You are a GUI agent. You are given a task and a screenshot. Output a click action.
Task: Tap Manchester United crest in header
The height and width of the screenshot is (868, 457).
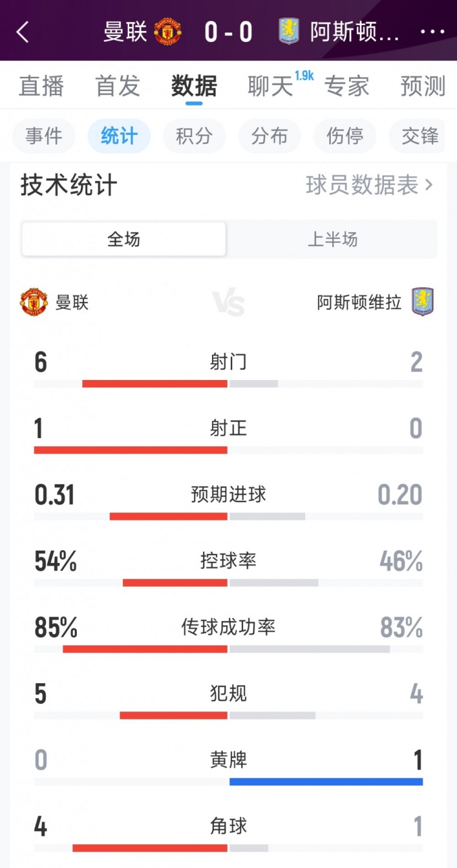click(x=166, y=32)
